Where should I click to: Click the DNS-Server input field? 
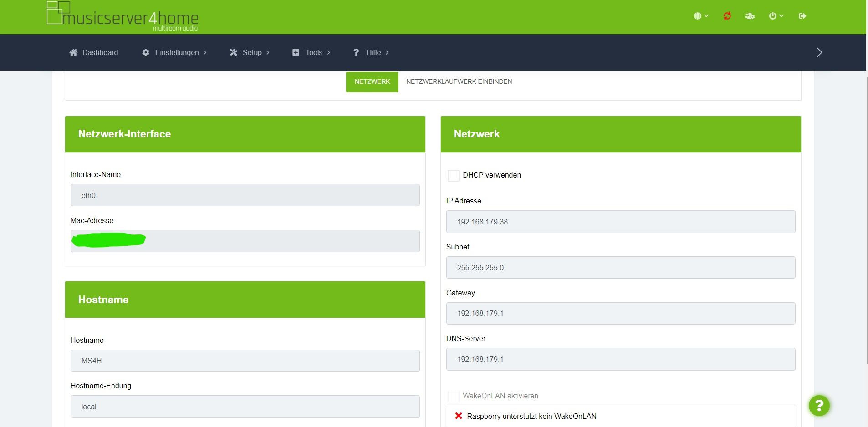tap(621, 359)
